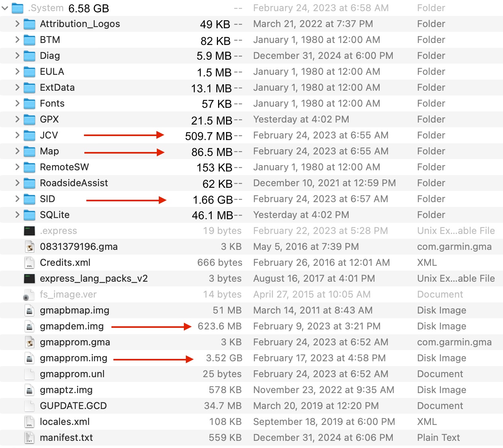Screen dimensions: 503x448
Task: Select the GUPDATE.GCD document icon
Action: [29, 406]
